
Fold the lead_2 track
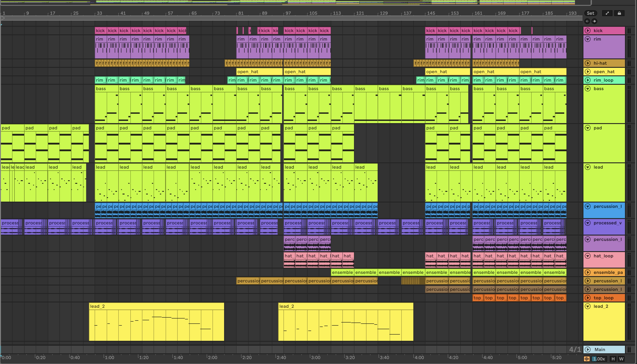[588, 306]
